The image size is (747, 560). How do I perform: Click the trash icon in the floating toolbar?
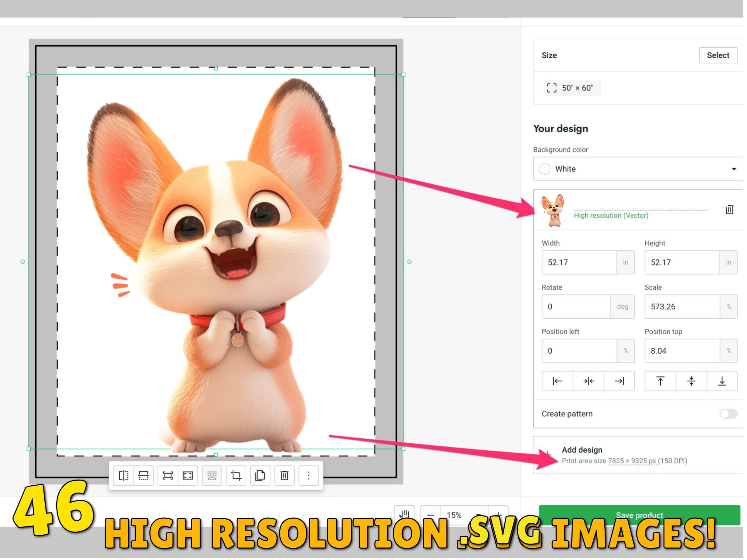tap(284, 476)
